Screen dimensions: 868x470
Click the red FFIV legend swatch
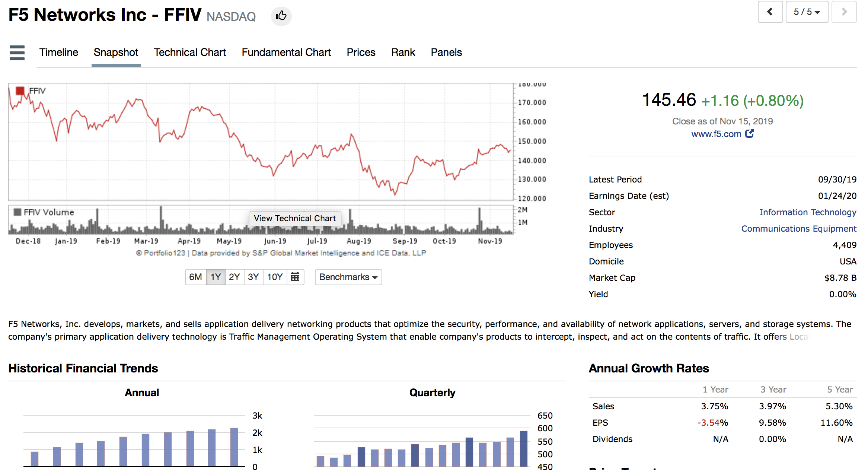pyautogui.click(x=20, y=91)
